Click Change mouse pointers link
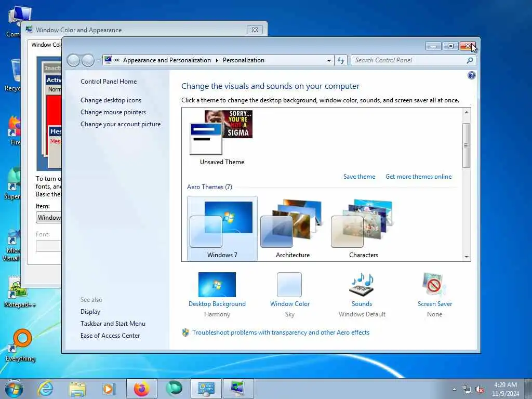 point(113,112)
